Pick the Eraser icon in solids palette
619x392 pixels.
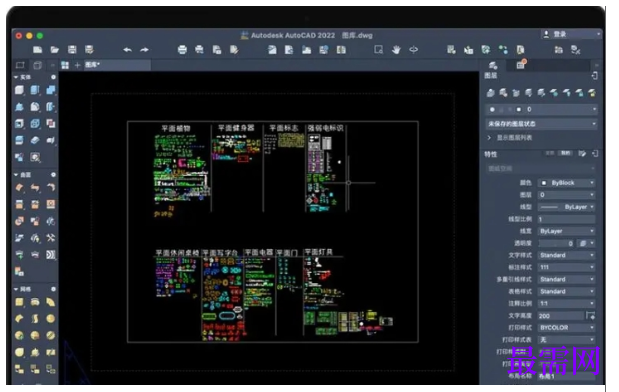pos(35,140)
